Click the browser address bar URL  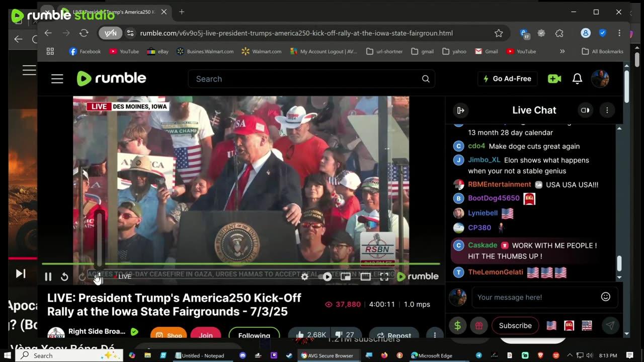click(296, 33)
